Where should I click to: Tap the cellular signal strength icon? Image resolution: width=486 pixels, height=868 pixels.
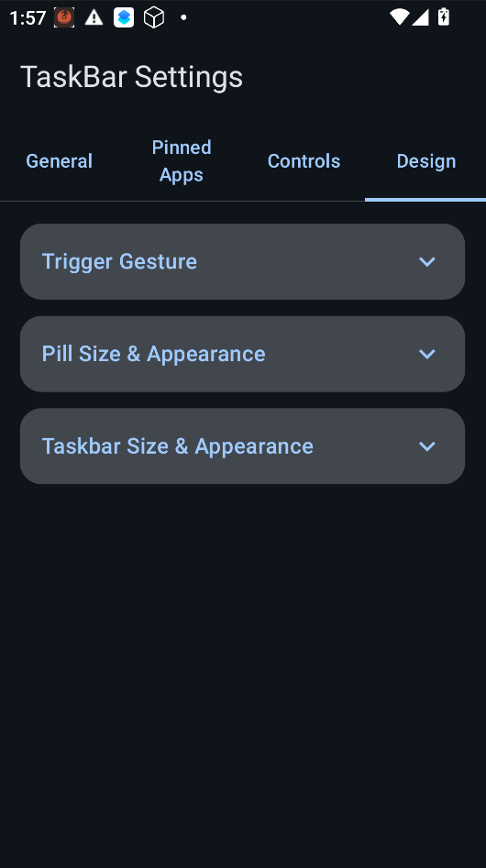point(420,17)
